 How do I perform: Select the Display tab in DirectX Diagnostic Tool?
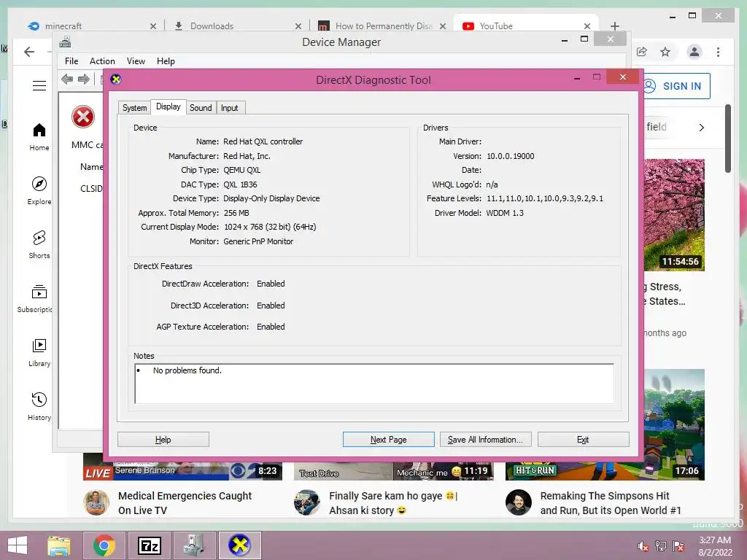click(x=169, y=106)
